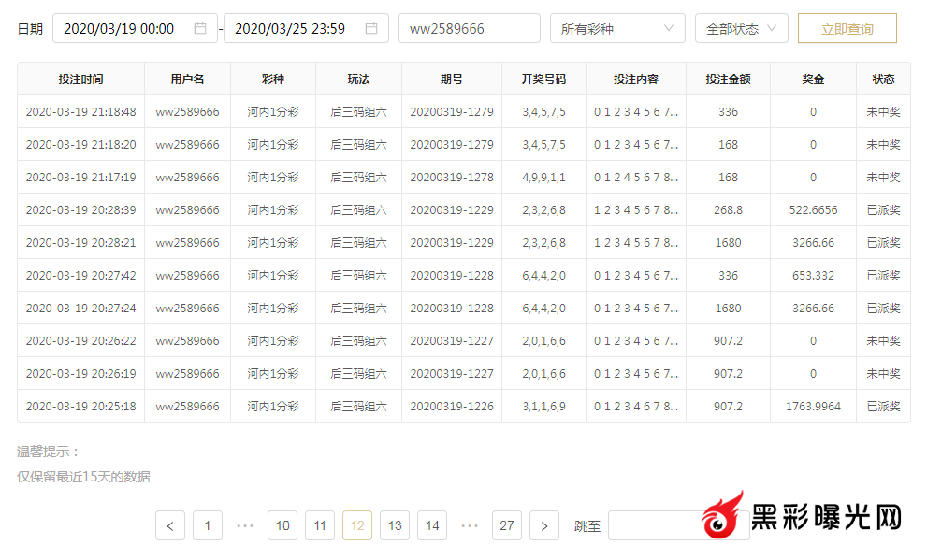The image size is (927, 560).
Task: Click the start date calendar icon
Action: (x=200, y=29)
